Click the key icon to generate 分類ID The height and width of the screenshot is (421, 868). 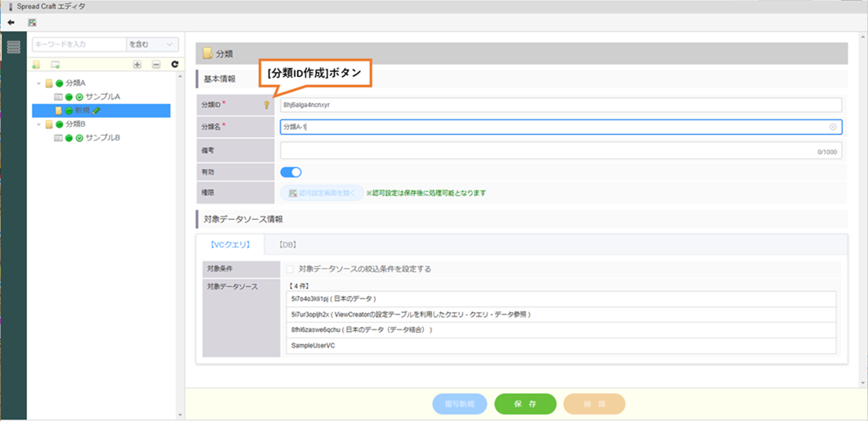click(x=265, y=105)
